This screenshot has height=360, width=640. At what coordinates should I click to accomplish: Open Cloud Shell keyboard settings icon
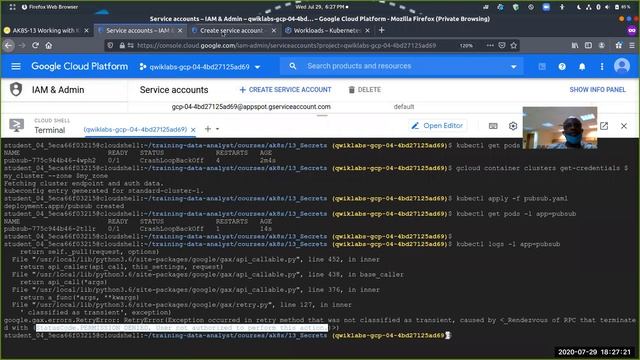coord(493,126)
